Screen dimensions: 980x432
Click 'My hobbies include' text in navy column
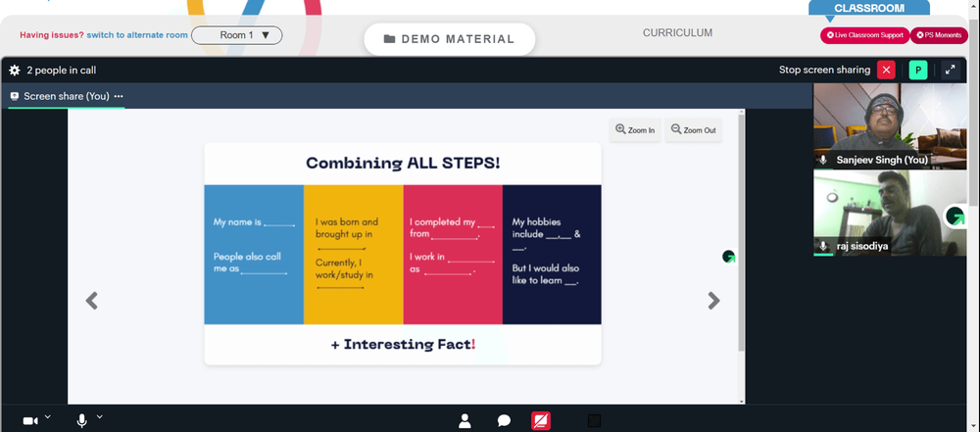click(537, 227)
